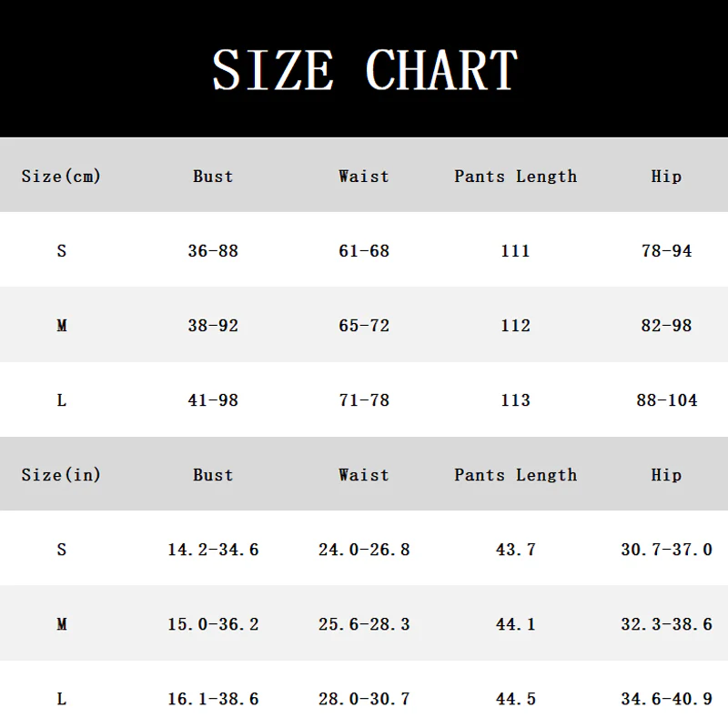The height and width of the screenshot is (728, 728).
Task: Click the hip value 30.7-37.0
Action: pos(667,550)
